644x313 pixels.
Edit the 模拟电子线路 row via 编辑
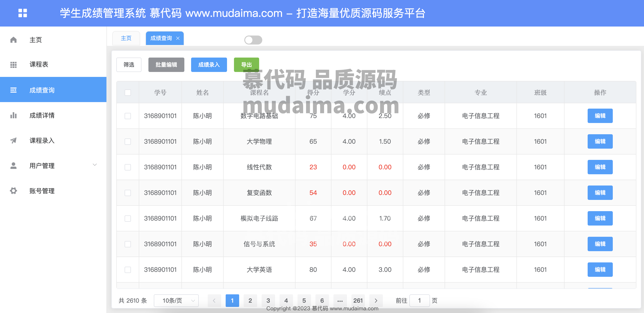(x=600, y=218)
